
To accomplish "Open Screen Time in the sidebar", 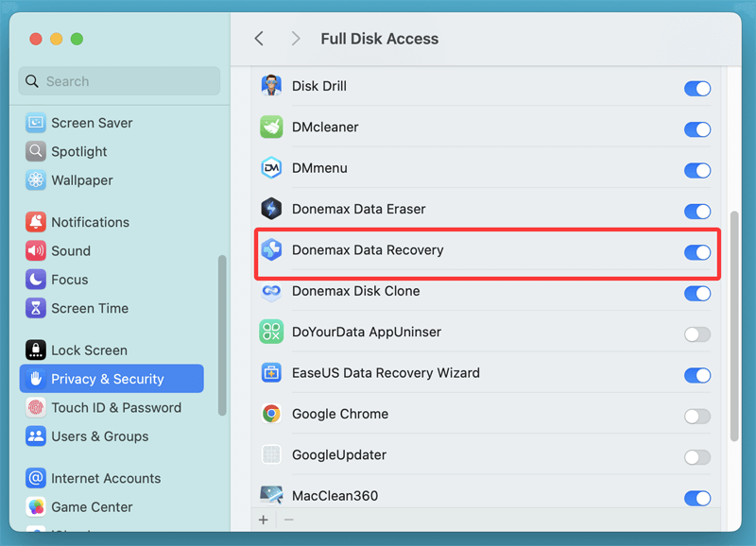I will click(x=90, y=308).
